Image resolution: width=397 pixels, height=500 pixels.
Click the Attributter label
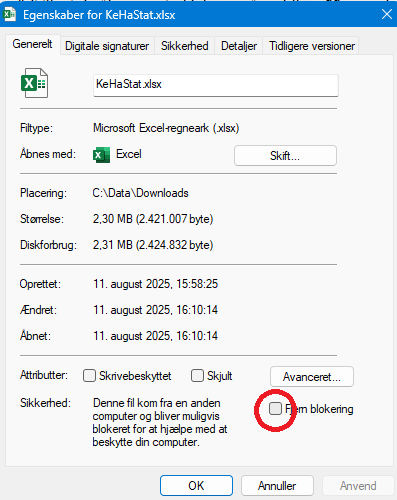pyautogui.click(x=44, y=375)
